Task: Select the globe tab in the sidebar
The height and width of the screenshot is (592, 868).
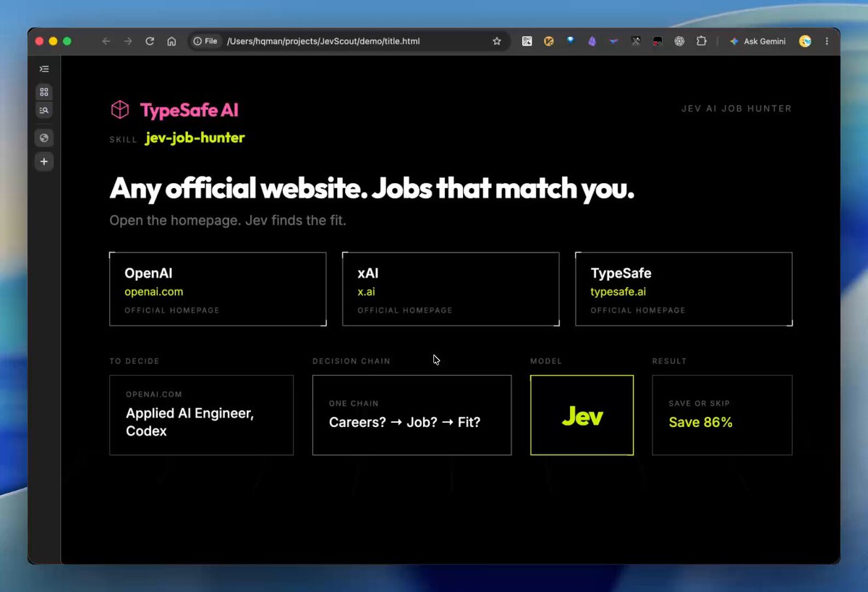Action: click(x=44, y=138)
